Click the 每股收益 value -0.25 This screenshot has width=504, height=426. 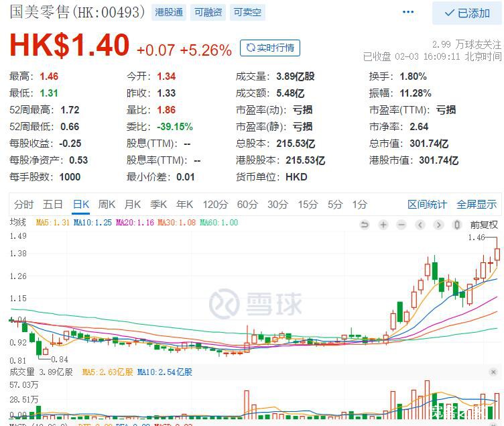coord(70,143)
